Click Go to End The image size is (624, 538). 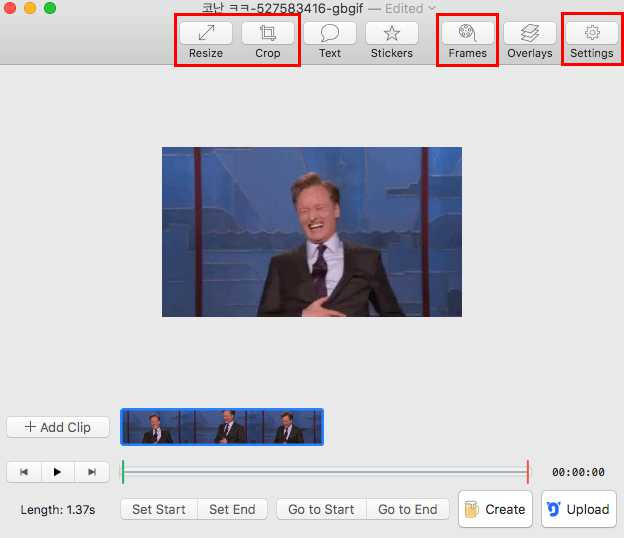click(x=408, y=509)
